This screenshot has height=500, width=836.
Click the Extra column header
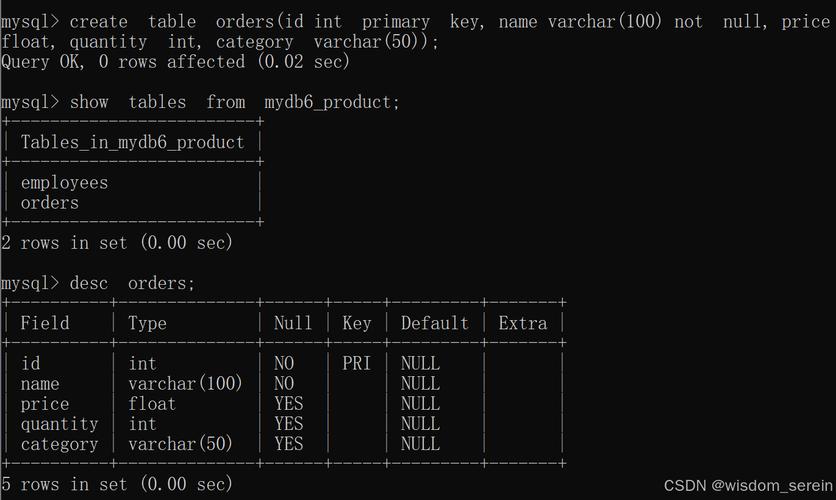523,323
